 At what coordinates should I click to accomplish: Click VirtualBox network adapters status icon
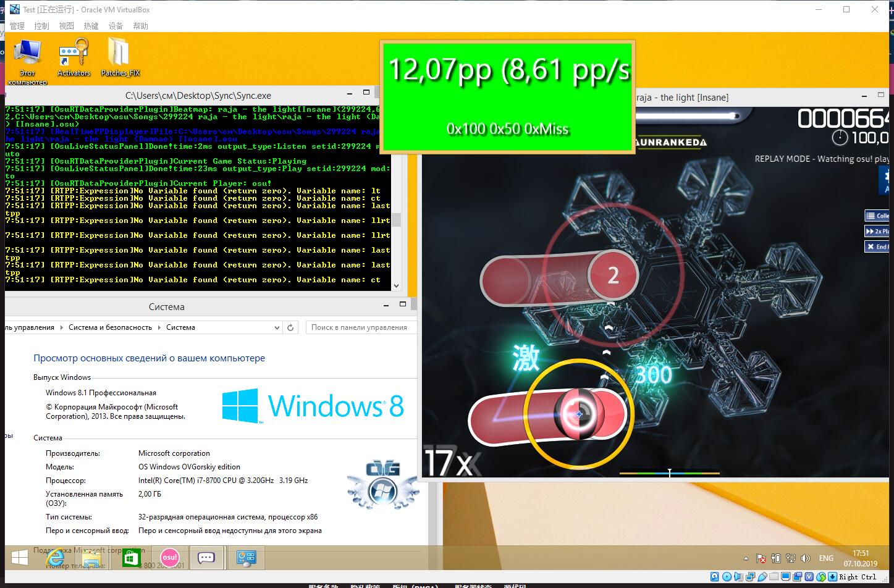[x=750, y=577]
